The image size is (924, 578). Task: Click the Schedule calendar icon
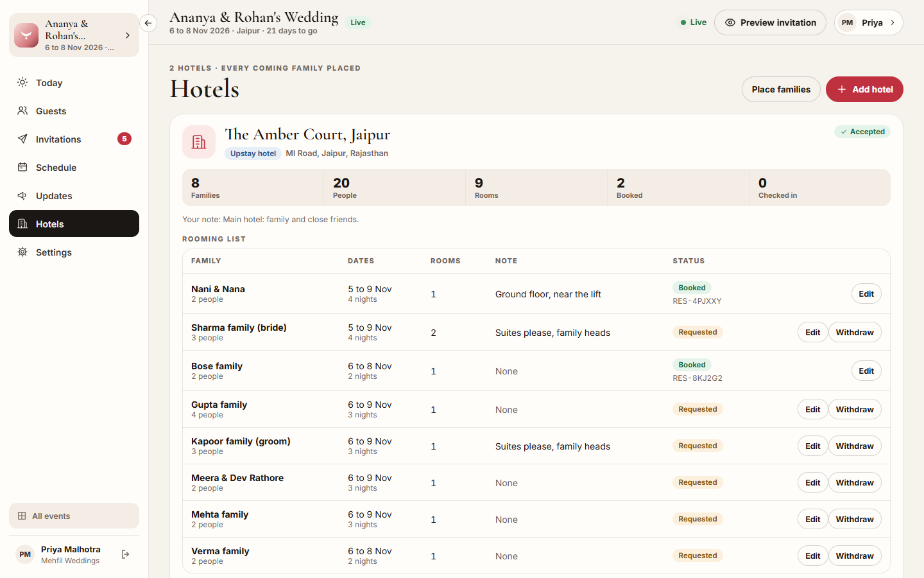click(x=22, y=167)
